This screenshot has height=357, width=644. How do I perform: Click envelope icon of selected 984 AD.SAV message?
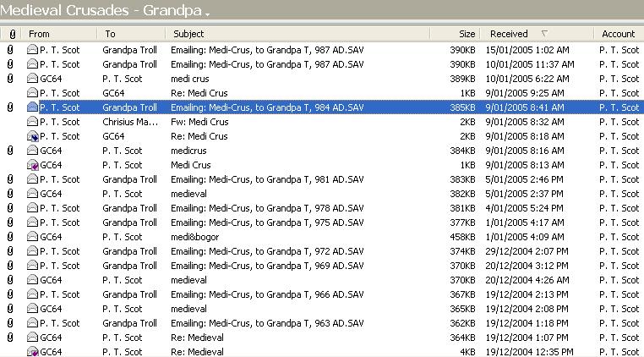[32, 107]
